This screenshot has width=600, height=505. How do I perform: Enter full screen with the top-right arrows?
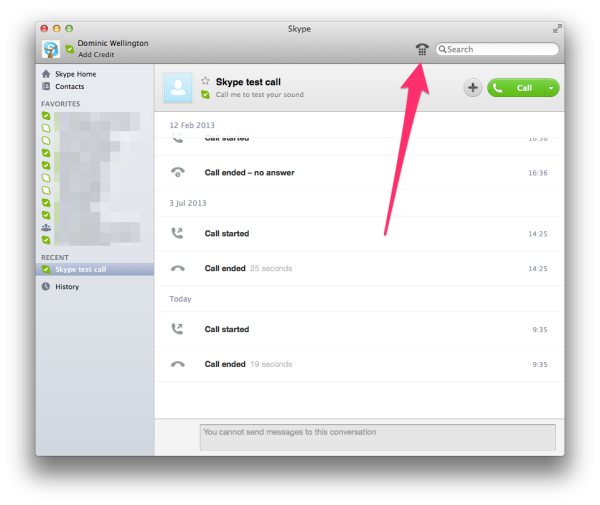(557, 29)
